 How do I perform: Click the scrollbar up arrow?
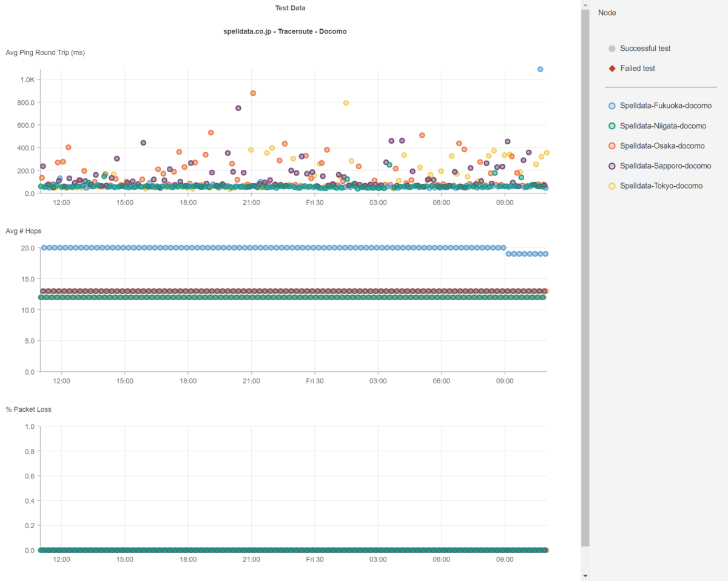coord(585,5)
